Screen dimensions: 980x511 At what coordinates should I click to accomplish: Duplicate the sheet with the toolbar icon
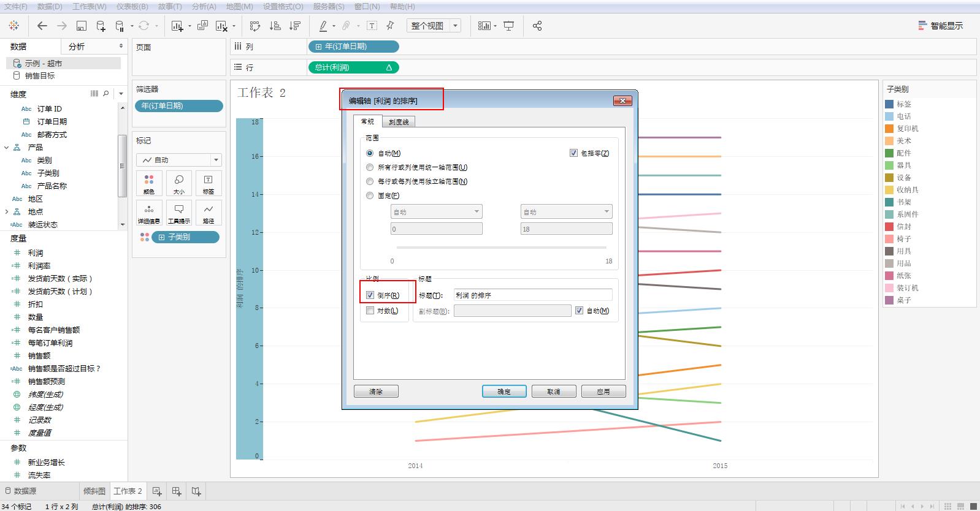(x=202, y=26)
